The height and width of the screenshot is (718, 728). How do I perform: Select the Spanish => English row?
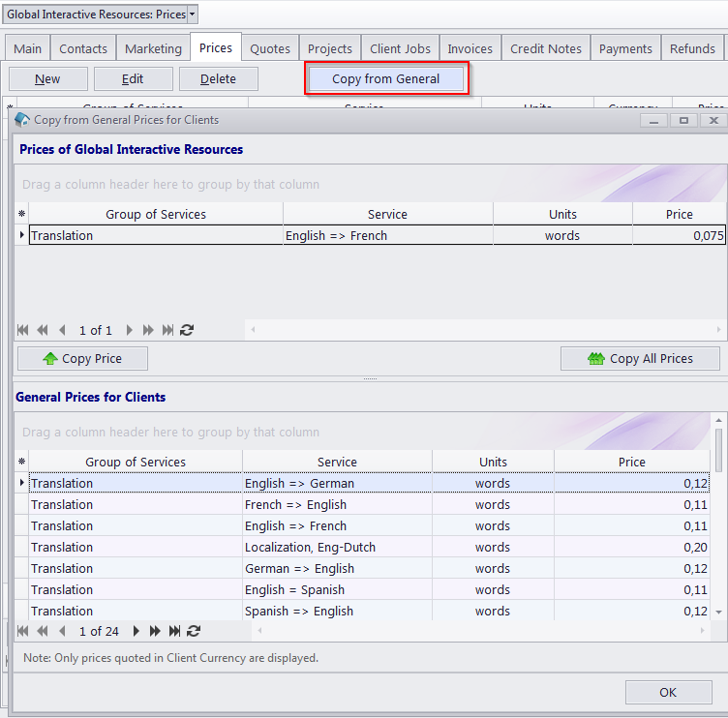[369, 612]
